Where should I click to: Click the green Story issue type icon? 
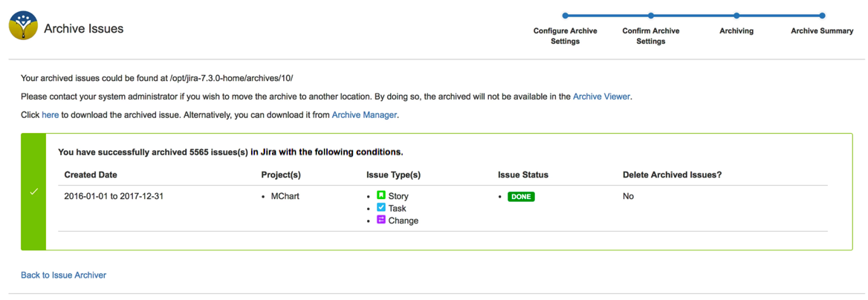click(381, 195)
